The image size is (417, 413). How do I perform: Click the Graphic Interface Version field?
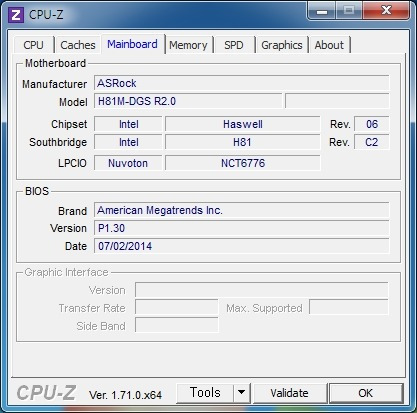(262, 290)
